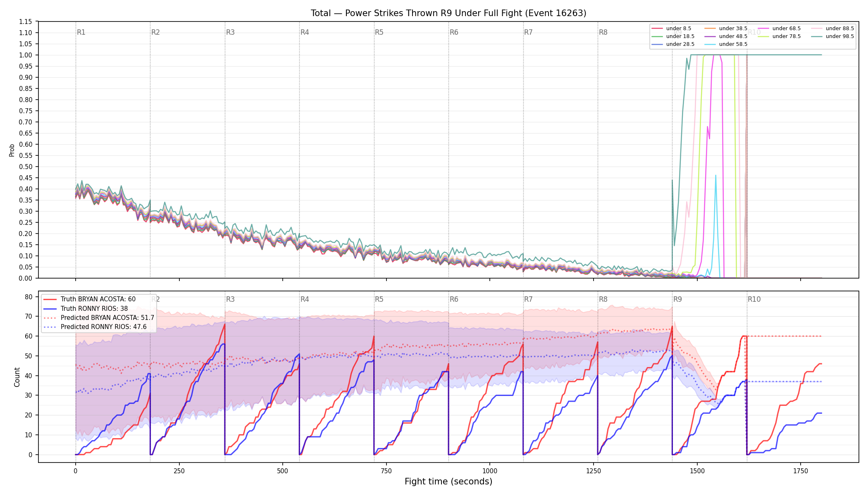Click the x-axis tick label 1750

click(x=801, y=471)
